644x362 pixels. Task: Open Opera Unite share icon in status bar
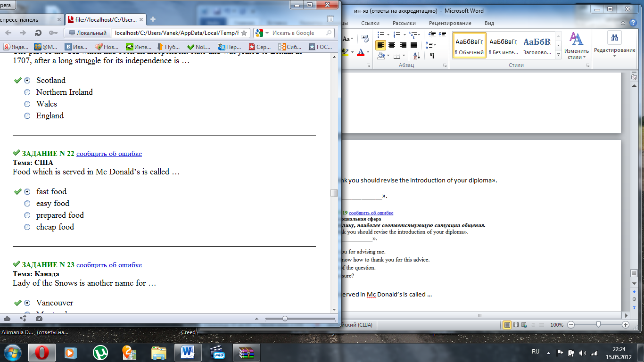point(23,319)
